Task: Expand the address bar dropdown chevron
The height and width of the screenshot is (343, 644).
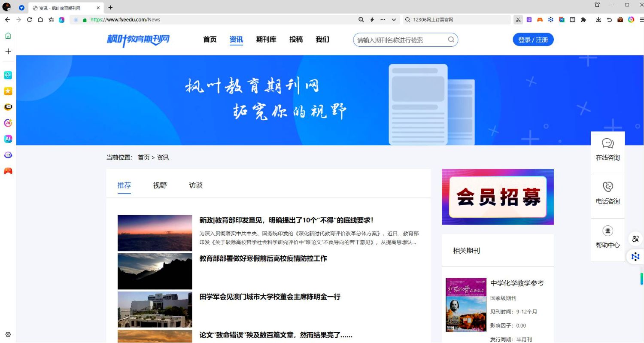Action: pyautogui.click(x=394, y=19)
